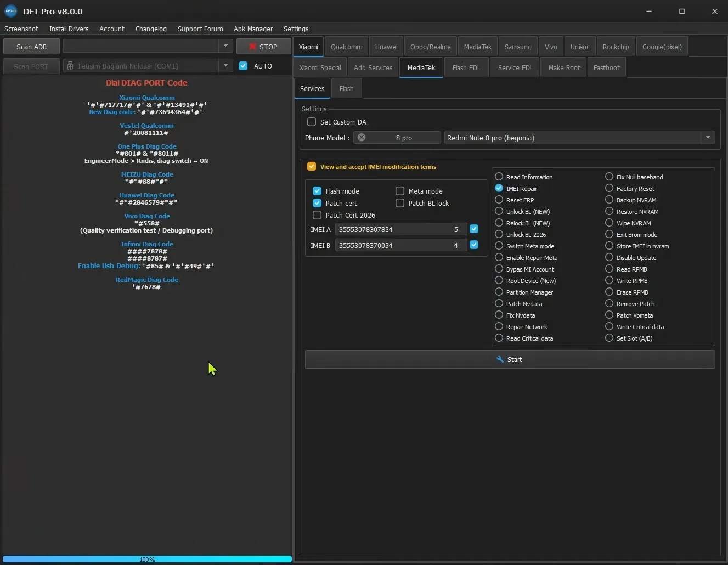
Task: Choose the Unlock BL (NEW) option
Action: click(x=499, y=211)
